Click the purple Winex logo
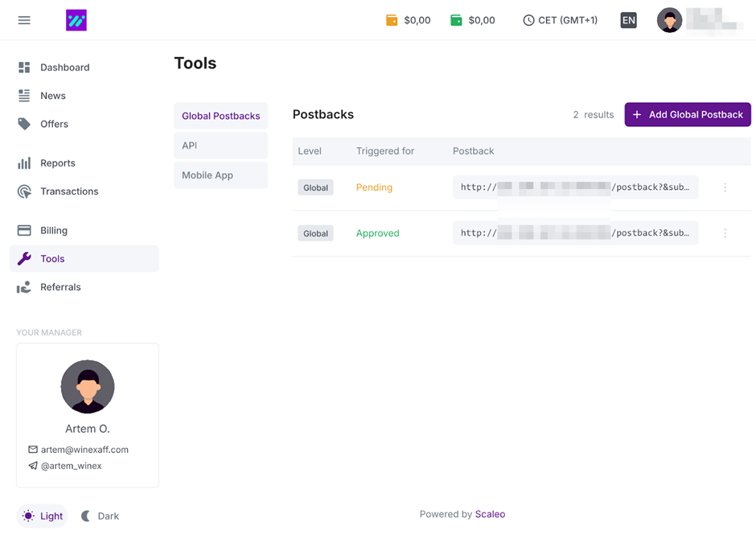Viewport: 756px width, 534px height. [x=76, y=20]
